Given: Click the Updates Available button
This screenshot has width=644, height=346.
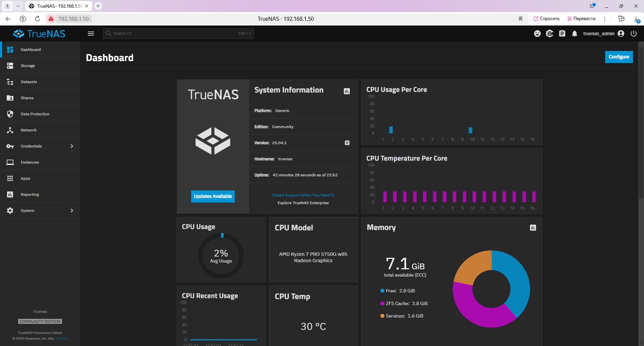Looking at the screenshot, I should click(x=213, y=196).
